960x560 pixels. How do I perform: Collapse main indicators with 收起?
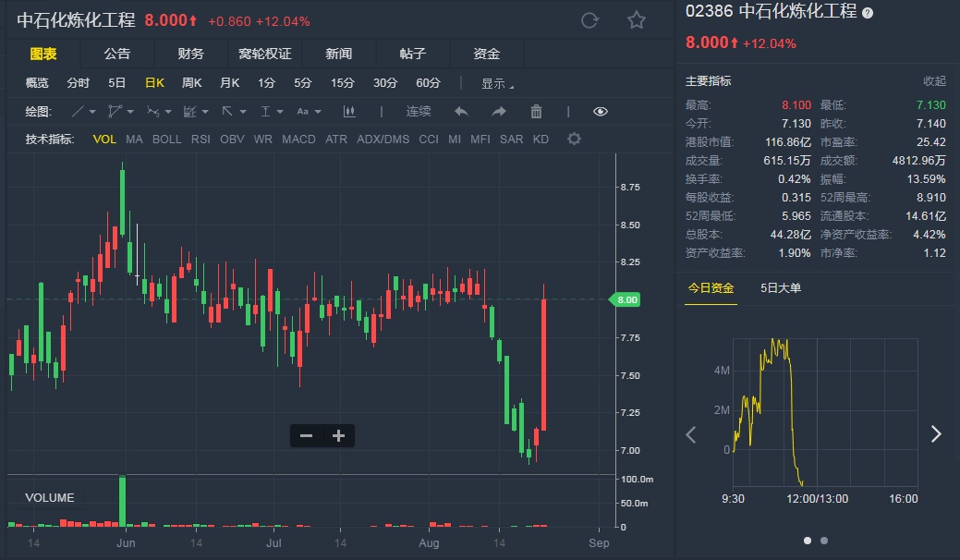tap(934, 80)
